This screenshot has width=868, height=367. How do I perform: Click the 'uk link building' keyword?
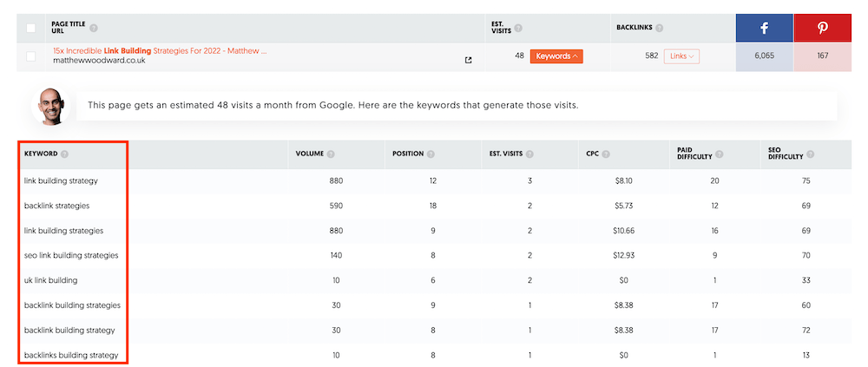point(51,280)
